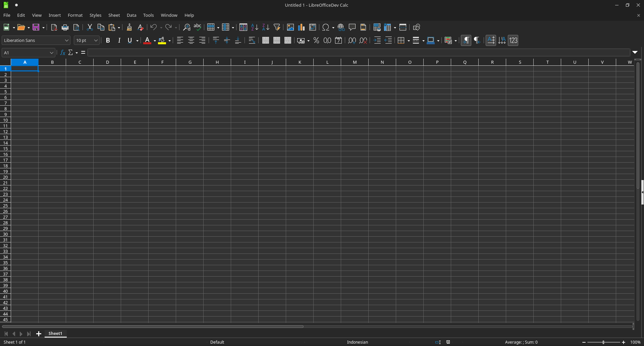Zoom in with plus button

pyautogui.click(x=624, y=342)
